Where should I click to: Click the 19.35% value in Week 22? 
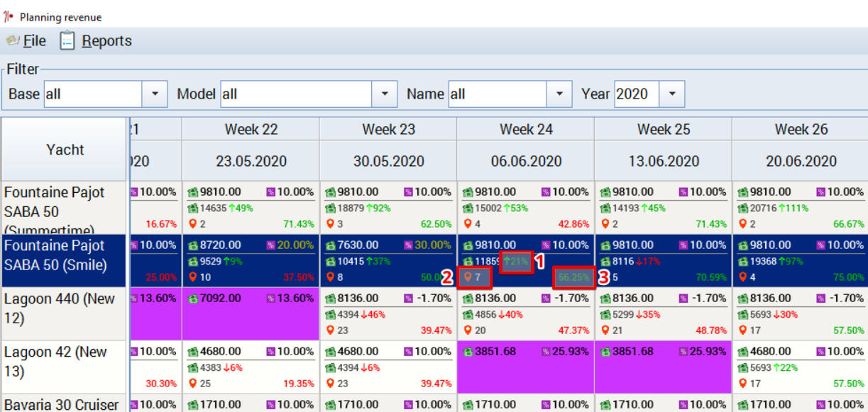pyautogui.click(x=299, y=384)
